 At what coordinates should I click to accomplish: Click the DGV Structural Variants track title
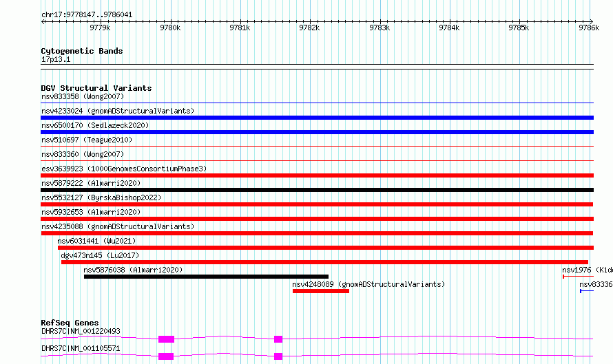[x=96, y=88]
